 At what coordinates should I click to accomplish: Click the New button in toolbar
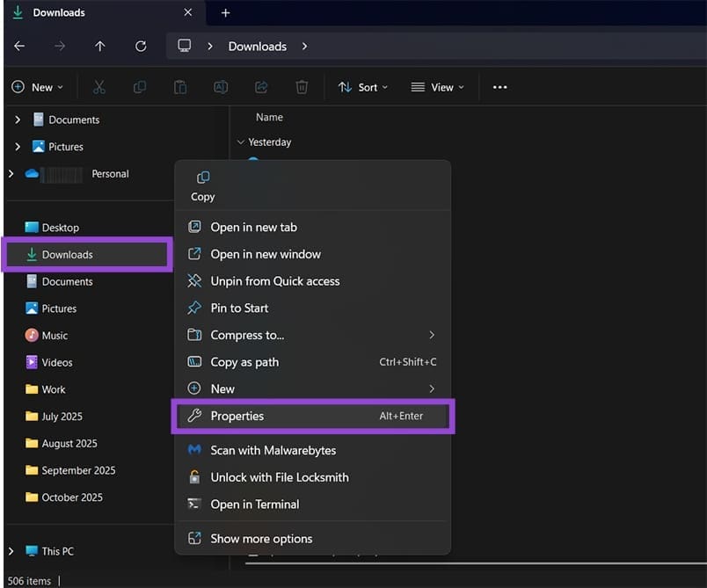pos(38,87)
